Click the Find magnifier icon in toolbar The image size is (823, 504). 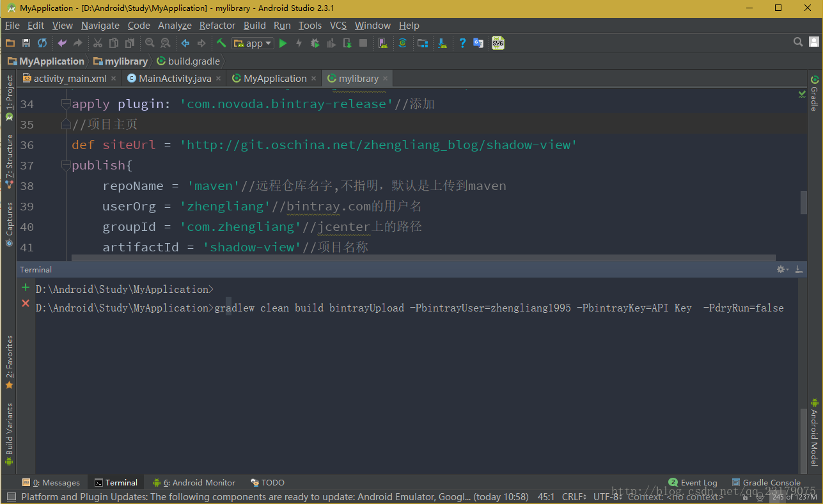coord(150,43)
